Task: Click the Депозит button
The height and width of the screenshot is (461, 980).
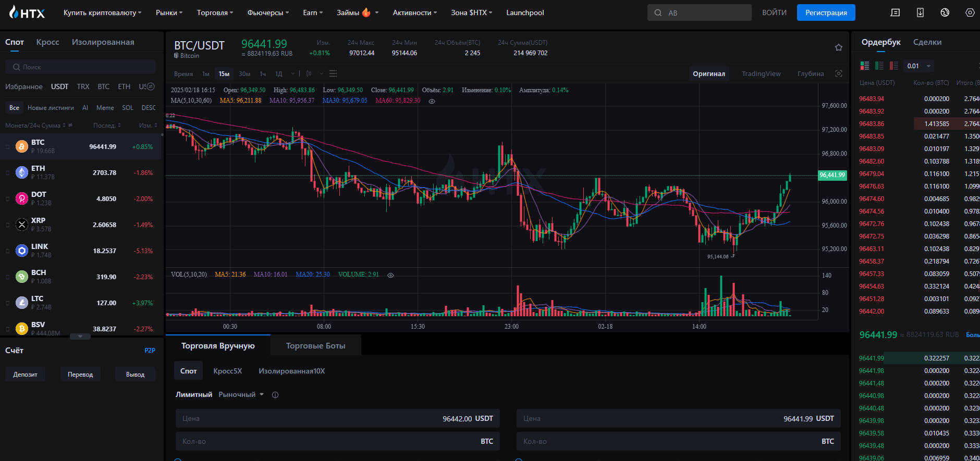Action: point(25,374)
